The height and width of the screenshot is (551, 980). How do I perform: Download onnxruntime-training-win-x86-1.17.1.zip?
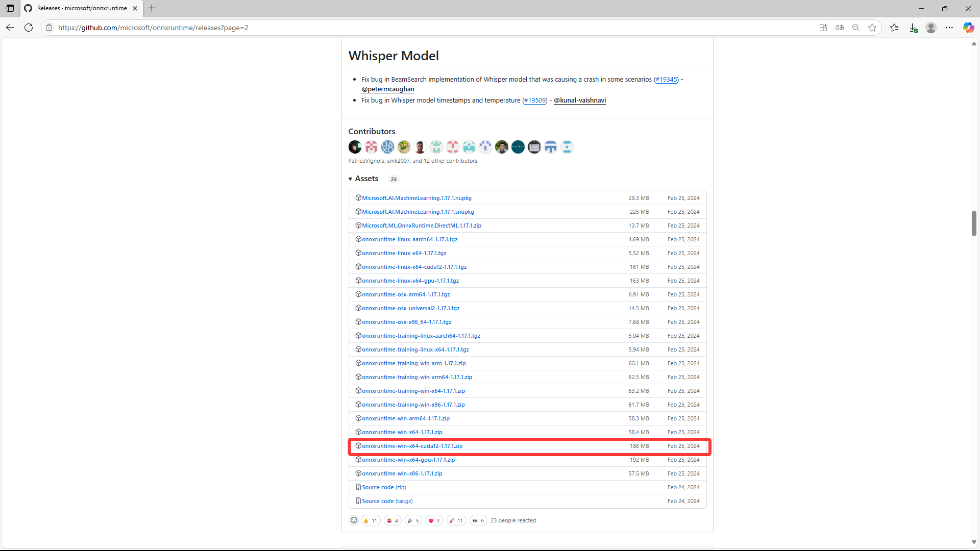coord(413,405)
